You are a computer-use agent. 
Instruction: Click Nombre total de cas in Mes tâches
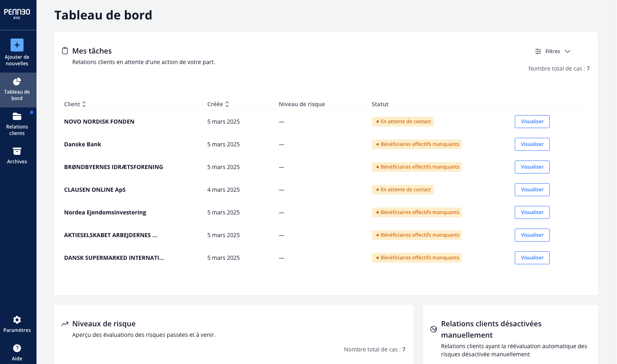[x=559, y=69]
